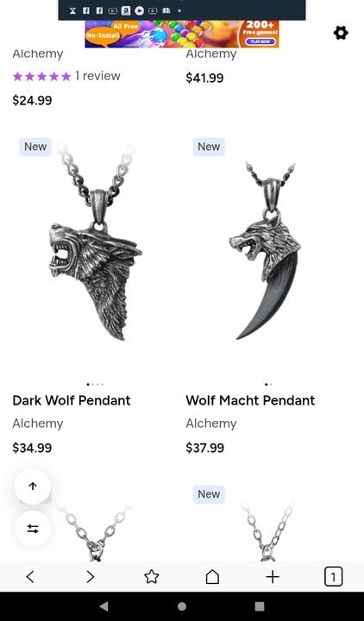Open the filter sliders button
The height and width of the screenshot is (621, 364).
point(33,529)
